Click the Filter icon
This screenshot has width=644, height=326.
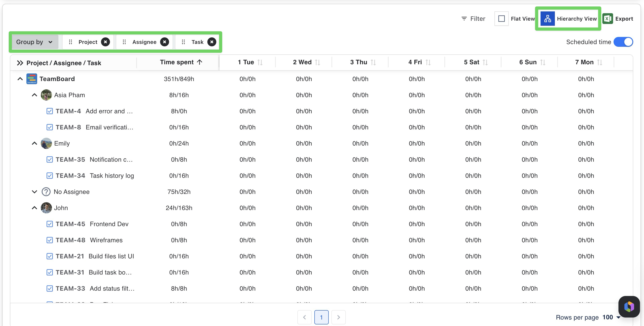[464, 19]
